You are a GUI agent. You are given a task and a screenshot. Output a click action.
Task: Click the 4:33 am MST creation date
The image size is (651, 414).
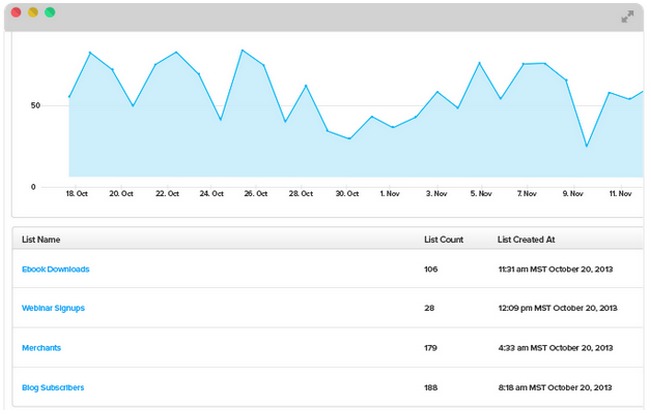(x=556, y=348)
